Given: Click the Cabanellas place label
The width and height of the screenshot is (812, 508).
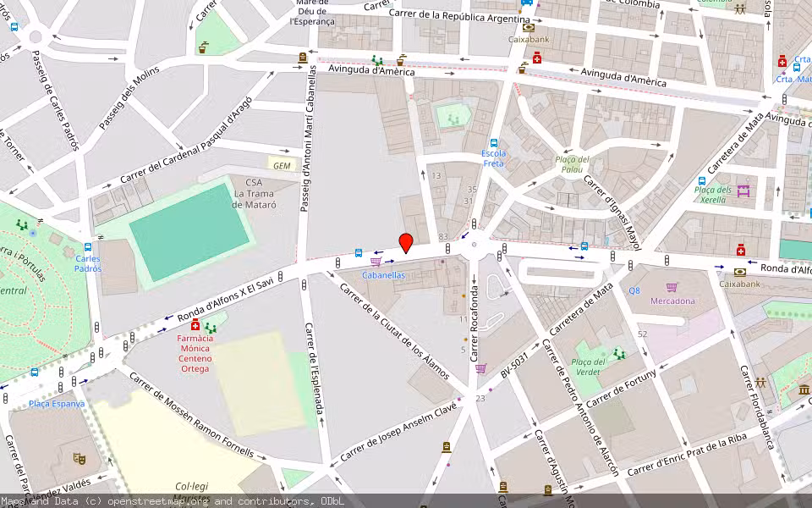Looking at the screenshot, I should [383, 275].
